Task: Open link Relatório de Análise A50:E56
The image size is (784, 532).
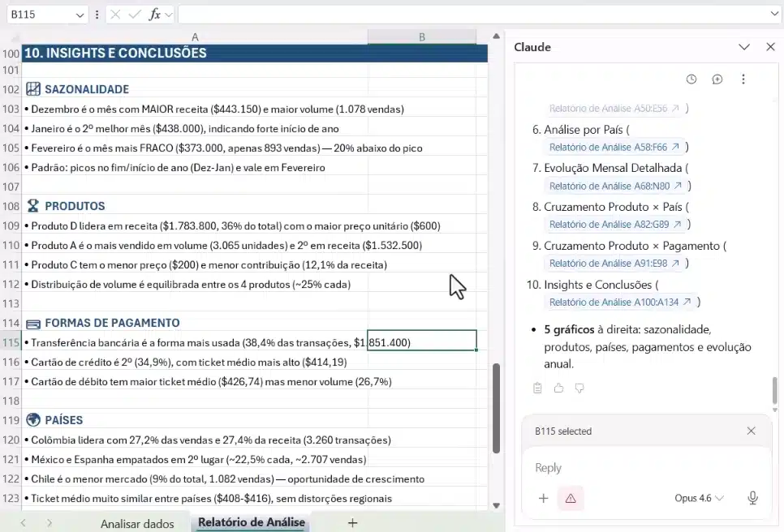Action: point(614,109)
